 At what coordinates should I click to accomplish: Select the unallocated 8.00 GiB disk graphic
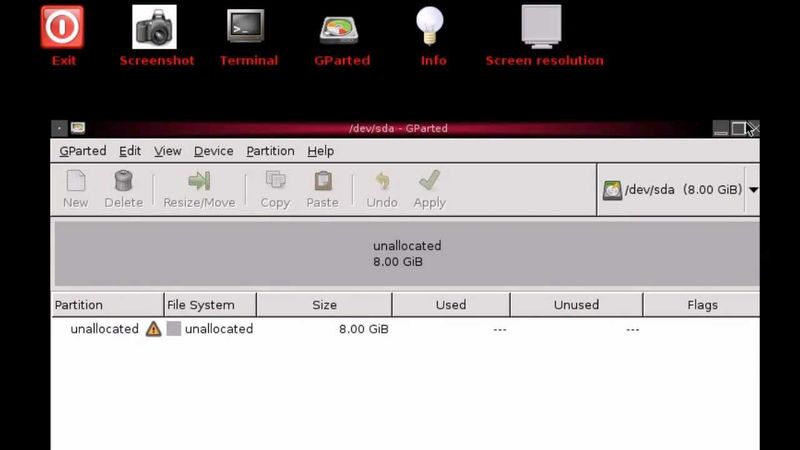[x=407, y=254]
